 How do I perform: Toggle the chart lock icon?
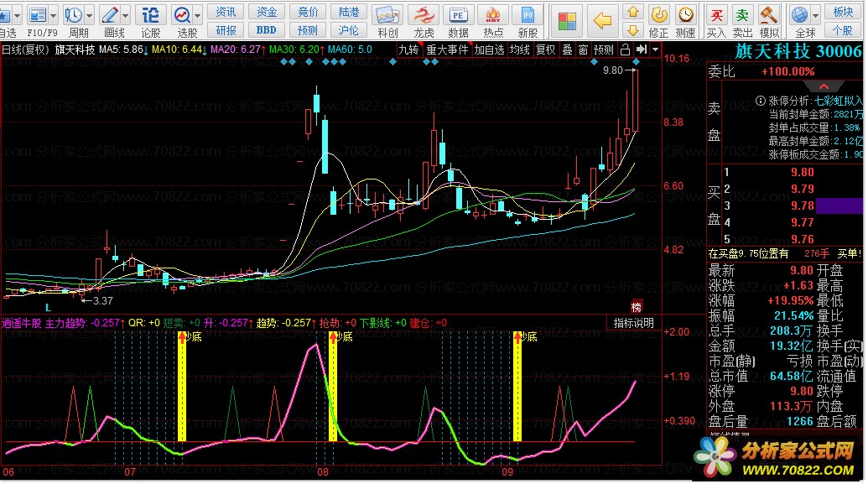point(625,49)
